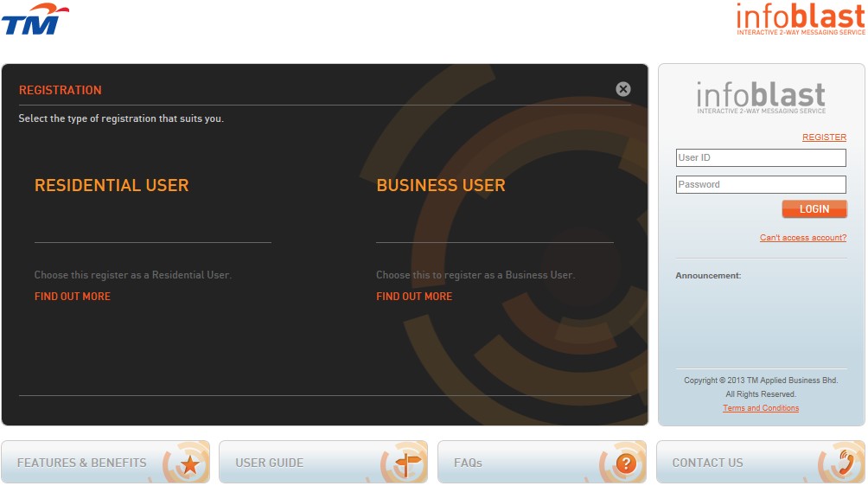The width and height of the screenshot is (868, 486).
Task: Open Features & Benefits section
Action: point(105,462)
